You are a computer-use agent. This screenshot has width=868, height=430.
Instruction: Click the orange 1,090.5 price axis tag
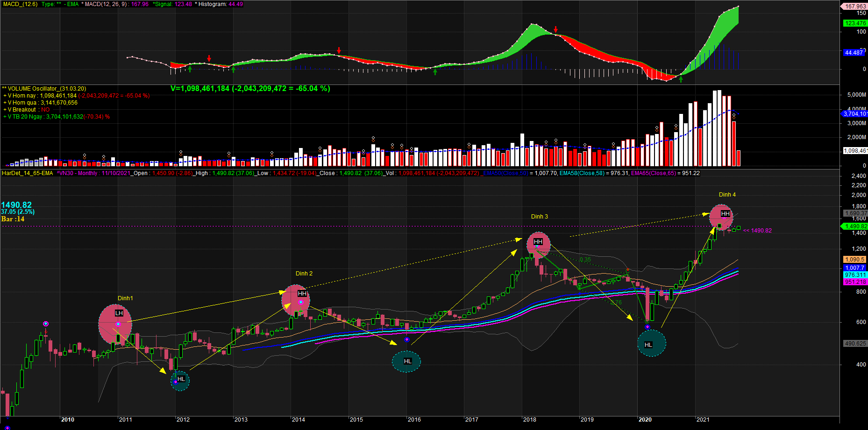click(x=854, y=260)
